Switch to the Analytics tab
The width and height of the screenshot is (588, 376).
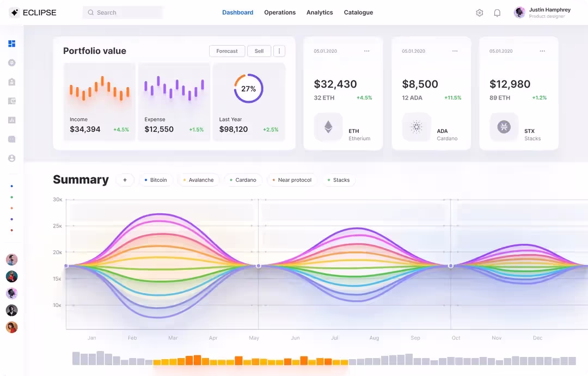coord(320,13)
